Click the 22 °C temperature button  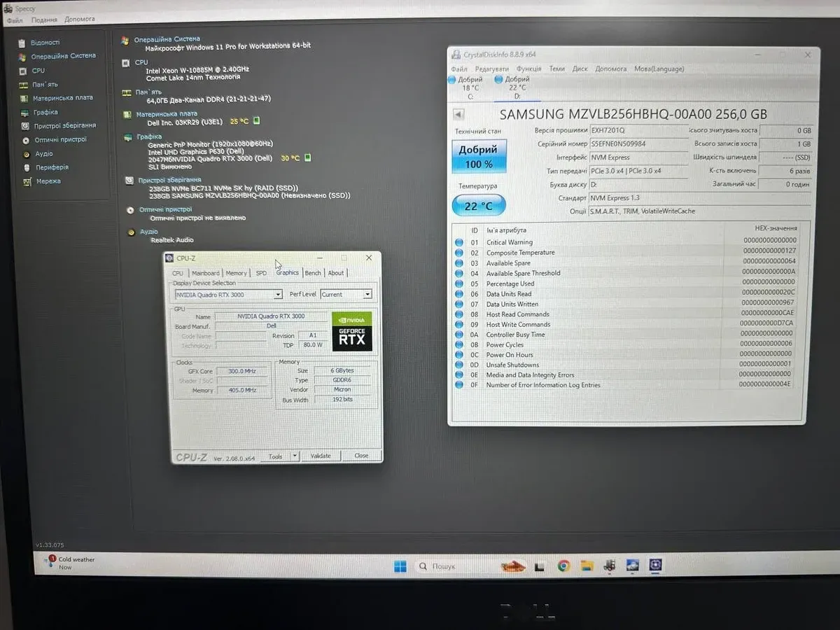478,206
